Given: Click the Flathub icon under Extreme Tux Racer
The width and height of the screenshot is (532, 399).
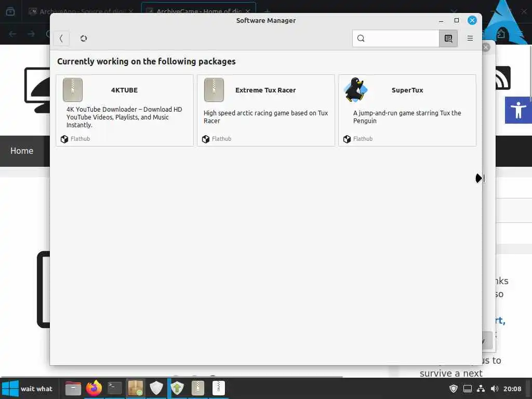Looking at the screenshot, I should [x=206, y=139].
